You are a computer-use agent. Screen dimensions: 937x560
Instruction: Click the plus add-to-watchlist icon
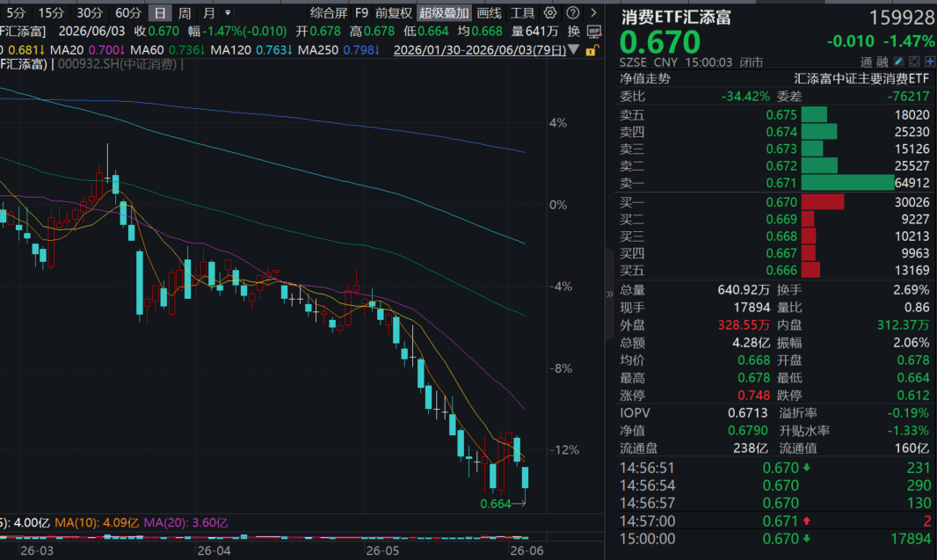[930, 62]
